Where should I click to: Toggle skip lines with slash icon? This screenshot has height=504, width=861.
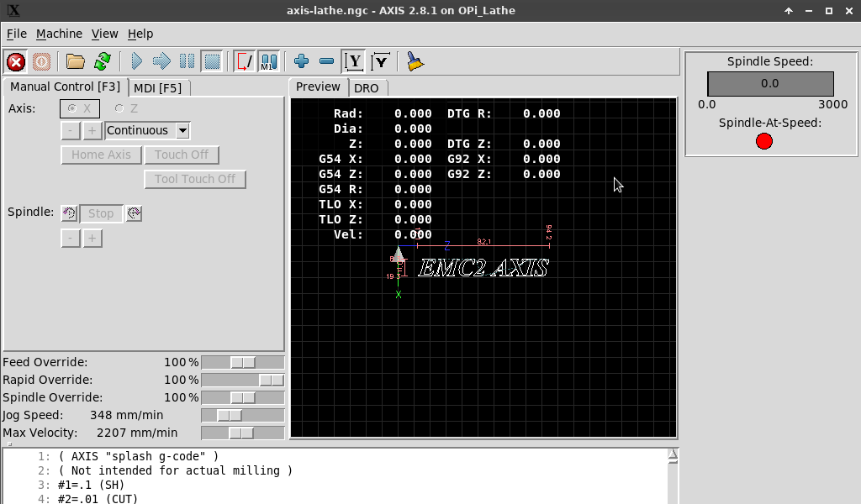tap(245, 61)
